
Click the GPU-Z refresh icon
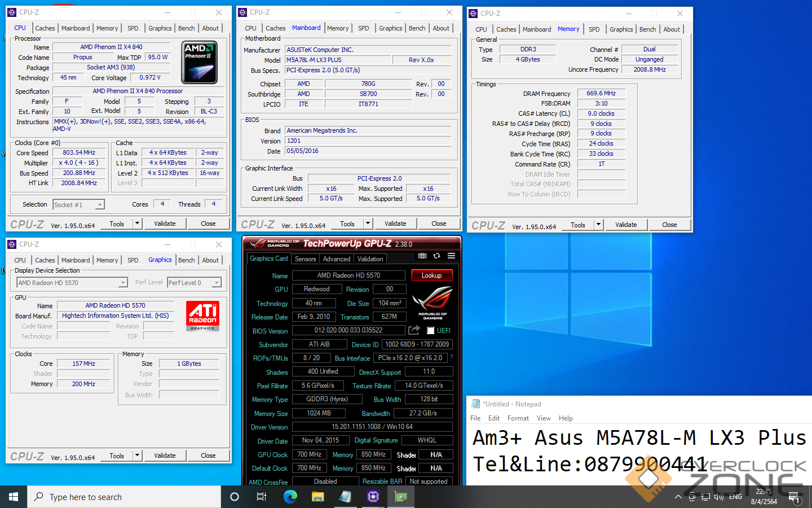pos(436,256)
